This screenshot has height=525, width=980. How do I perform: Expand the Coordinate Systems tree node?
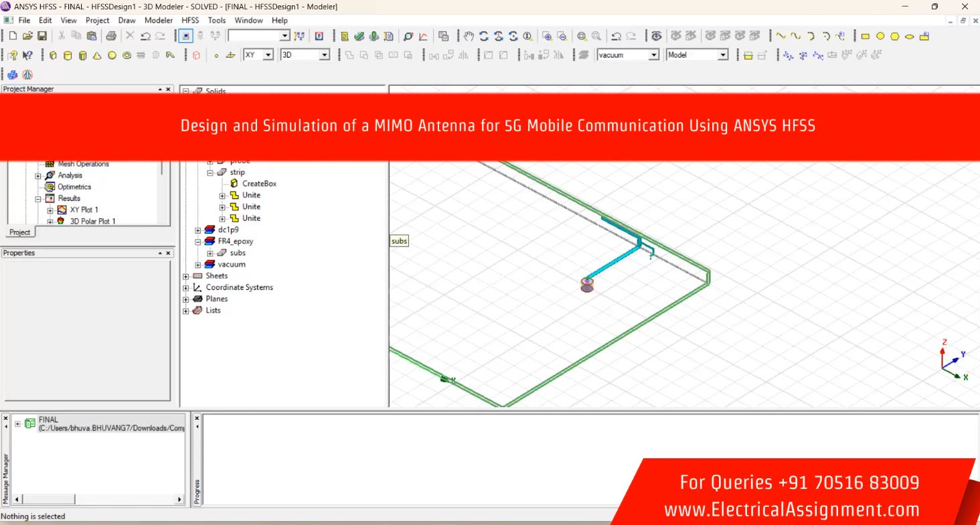pos(186,288)
